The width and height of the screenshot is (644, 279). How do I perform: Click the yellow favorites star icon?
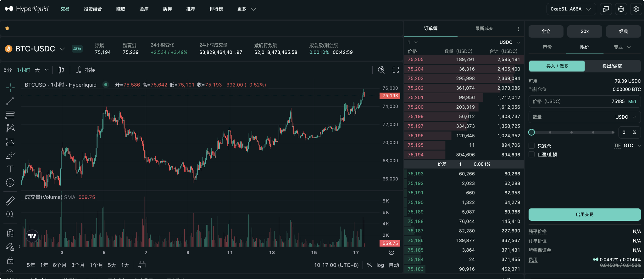(7, 28)
